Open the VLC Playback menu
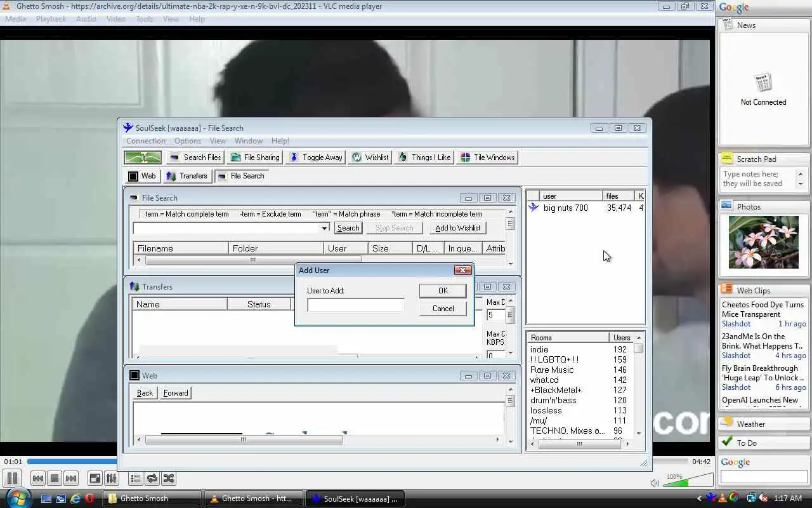 (x=51, y=19)
